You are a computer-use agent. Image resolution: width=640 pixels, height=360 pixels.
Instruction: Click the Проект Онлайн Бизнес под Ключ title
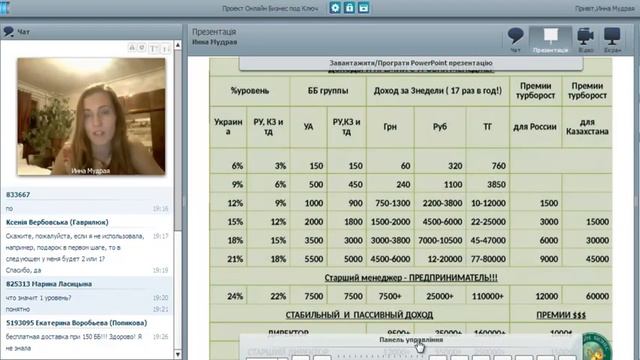(270, 8)
